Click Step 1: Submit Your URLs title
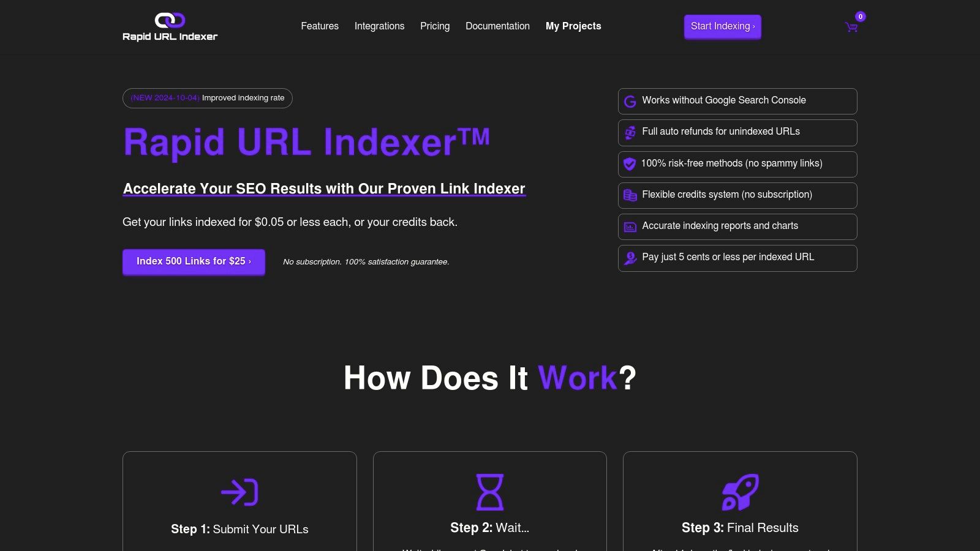 point(239,529)
